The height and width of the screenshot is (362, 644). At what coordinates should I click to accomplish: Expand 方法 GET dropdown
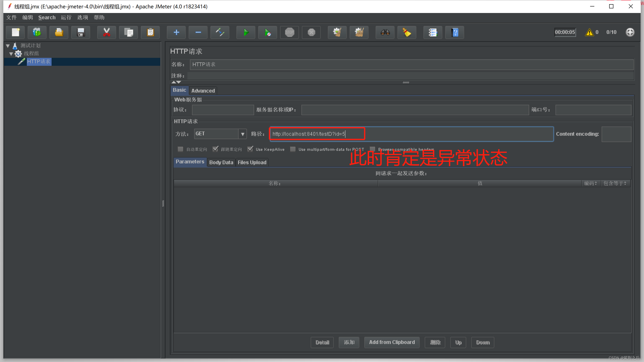point(242,133)
